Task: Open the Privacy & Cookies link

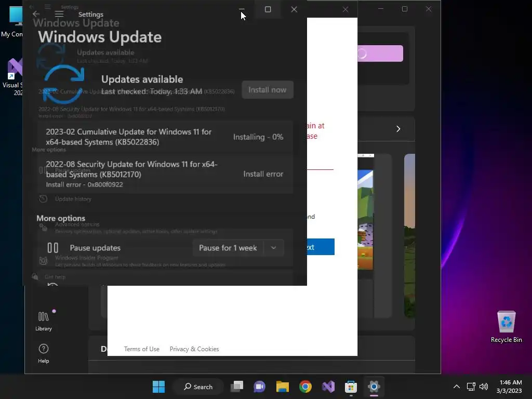Action: point(194,349)
